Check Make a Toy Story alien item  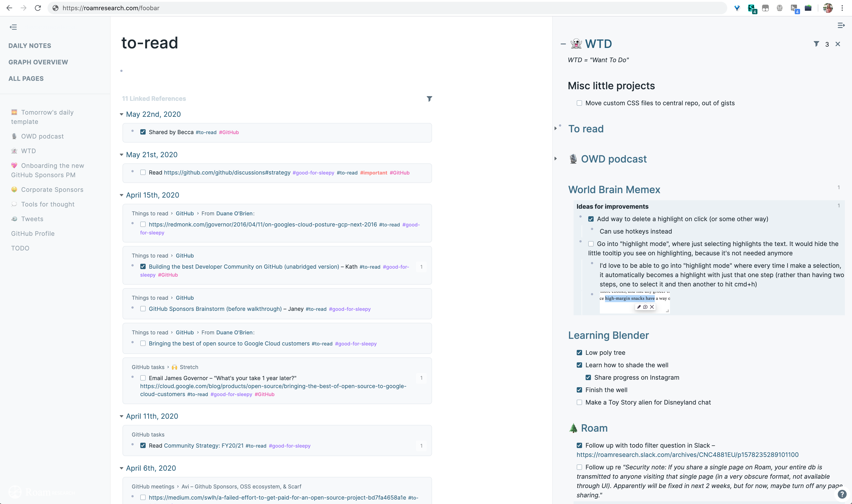pyautogui.click(x=579, y=402)
